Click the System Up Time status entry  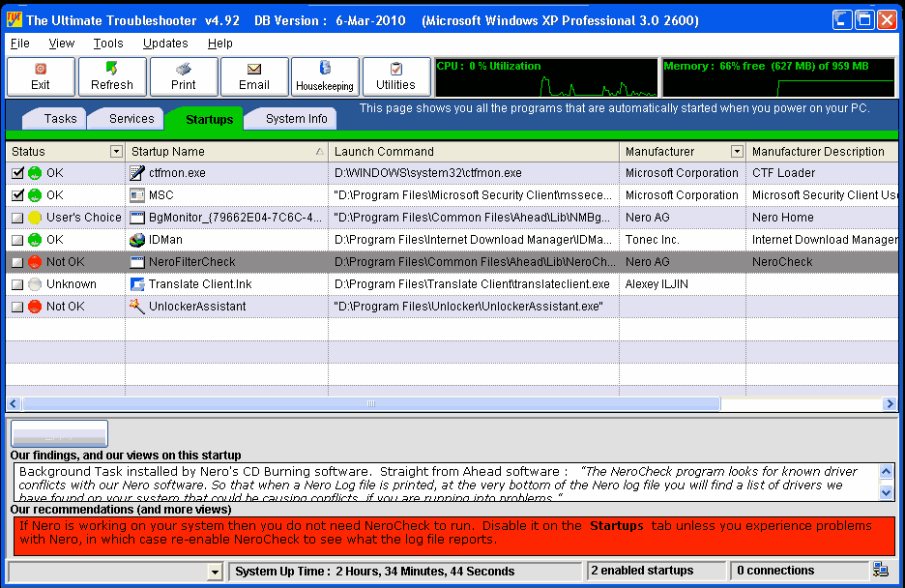click(x=405, y=572)
